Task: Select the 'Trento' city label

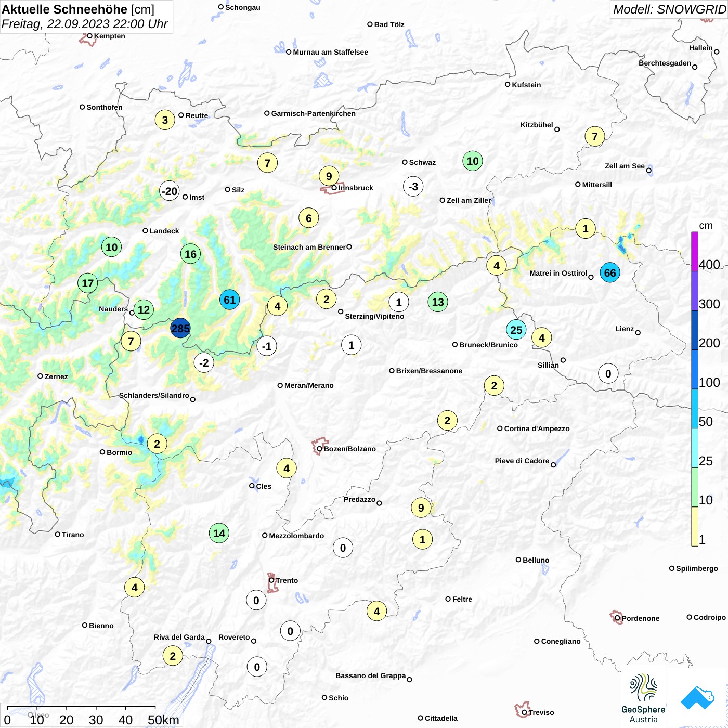Action: [287, 581]
